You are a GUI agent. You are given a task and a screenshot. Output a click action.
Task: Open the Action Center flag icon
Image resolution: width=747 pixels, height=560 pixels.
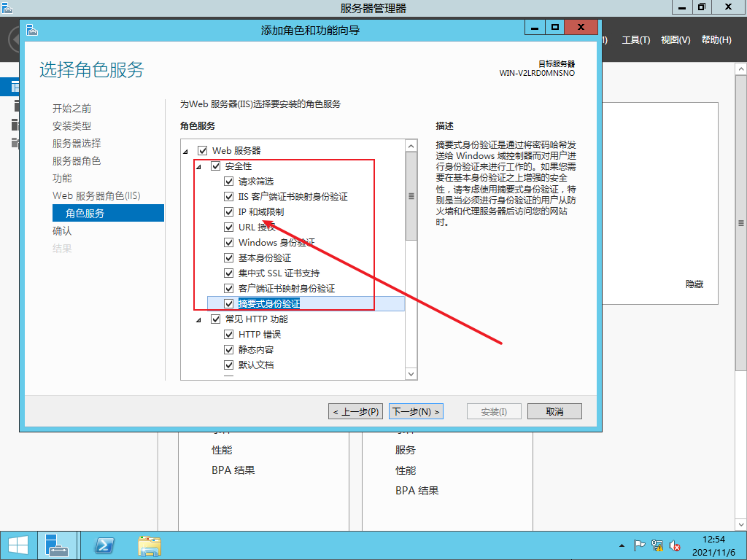639,545
